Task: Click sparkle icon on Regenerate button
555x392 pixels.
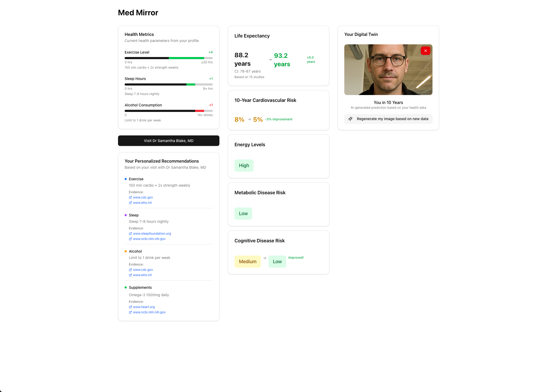Action: point(350,119)
